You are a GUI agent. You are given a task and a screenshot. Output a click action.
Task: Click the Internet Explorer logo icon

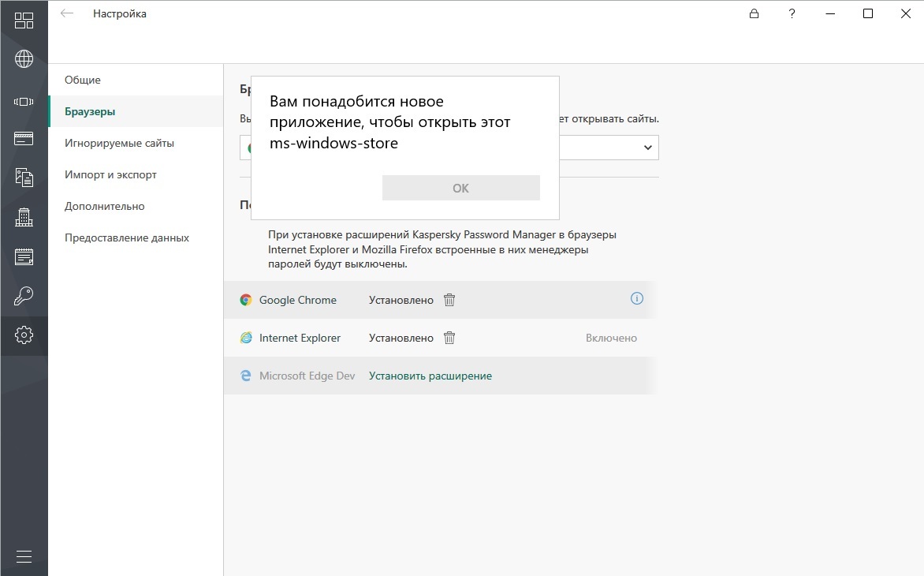(x=246, y=338)
